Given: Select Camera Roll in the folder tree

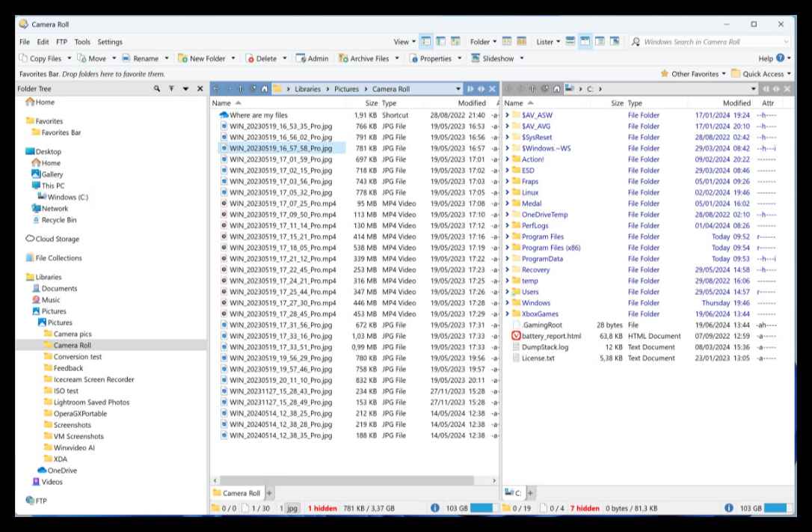Looking at the screenshot, I should pyautogui.click(x=72, y=346).
